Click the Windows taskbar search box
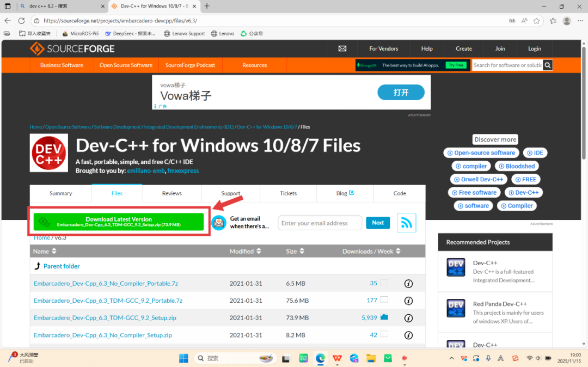This screenshot has width=588, height=367. (x=236, y=358)
